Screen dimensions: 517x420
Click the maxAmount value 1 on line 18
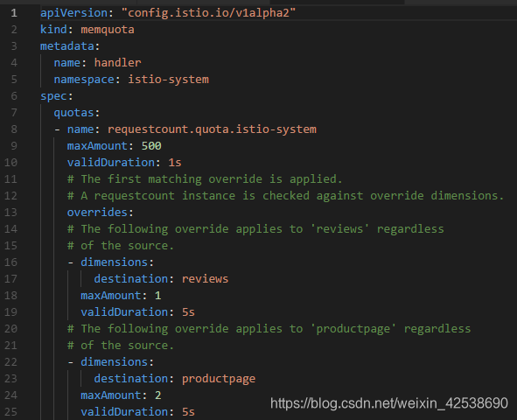pos(158,296)
